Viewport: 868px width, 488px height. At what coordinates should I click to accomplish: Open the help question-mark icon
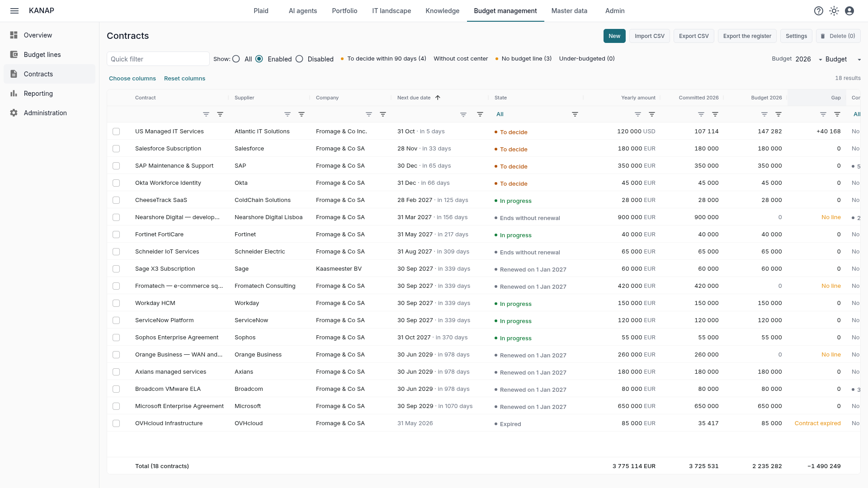[x=819, y=11]
